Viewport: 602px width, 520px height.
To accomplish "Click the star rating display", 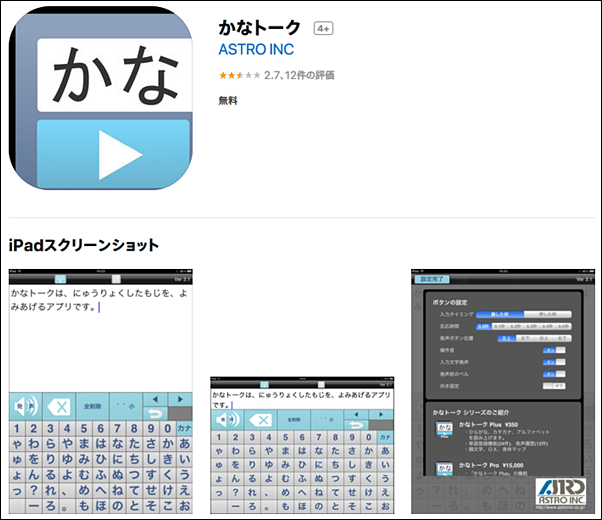I will (240, 75).
